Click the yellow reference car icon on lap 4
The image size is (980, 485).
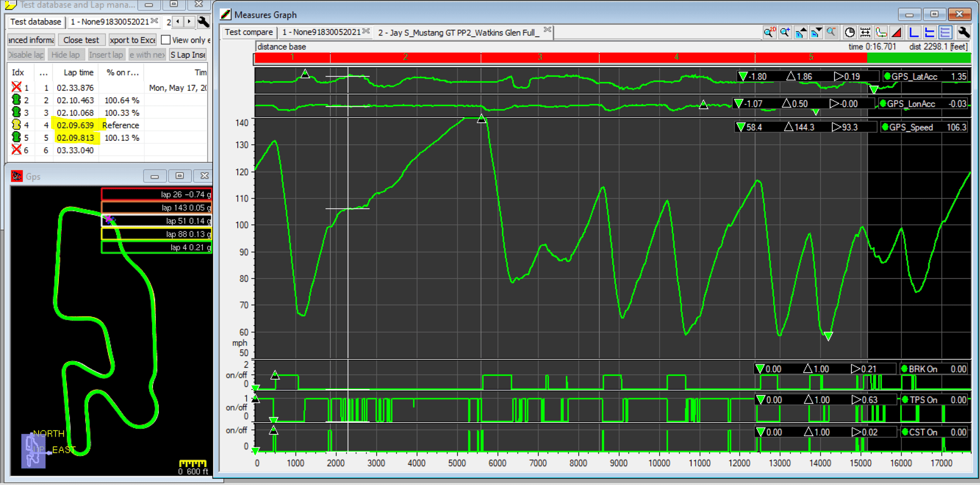coord(17,125)
